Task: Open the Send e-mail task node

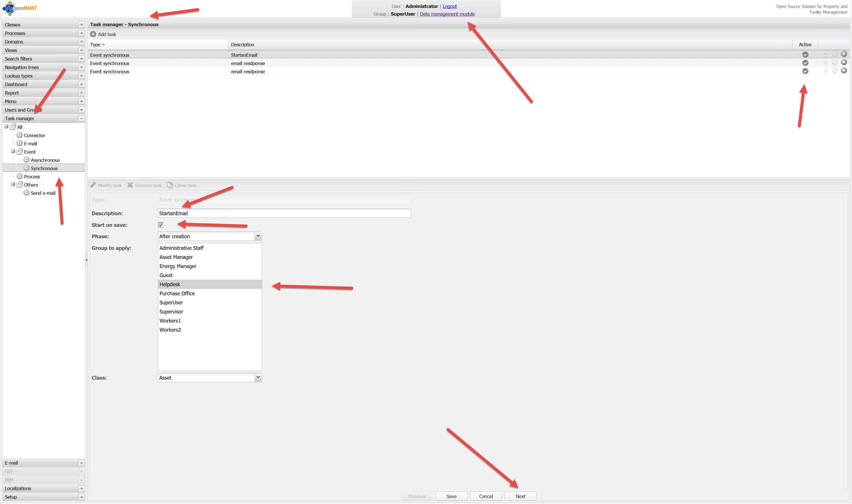Action: coord(43,193)
